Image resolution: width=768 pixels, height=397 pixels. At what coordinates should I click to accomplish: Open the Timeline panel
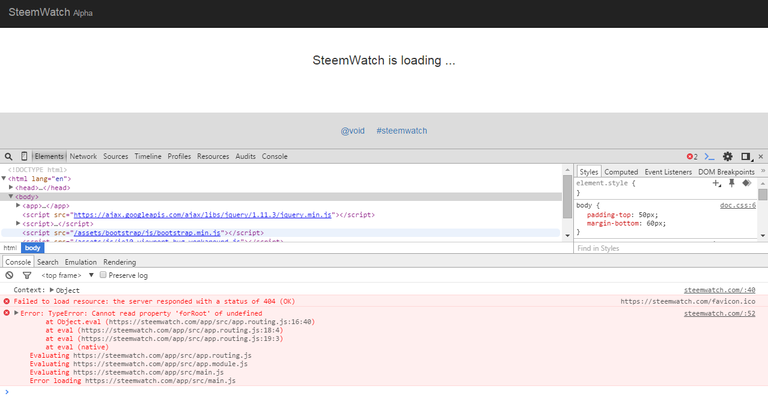click(x=148, y=157)
